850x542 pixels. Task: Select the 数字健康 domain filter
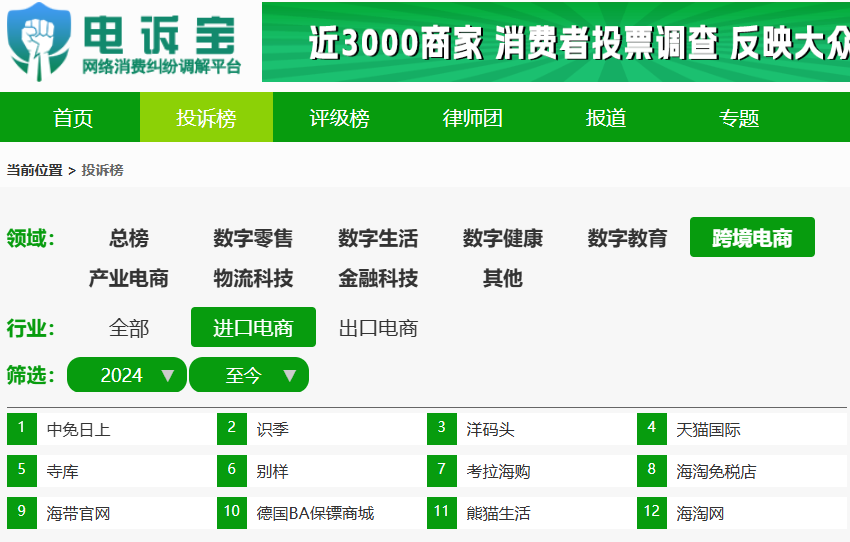pyautogui.click(x=503, y=238)
